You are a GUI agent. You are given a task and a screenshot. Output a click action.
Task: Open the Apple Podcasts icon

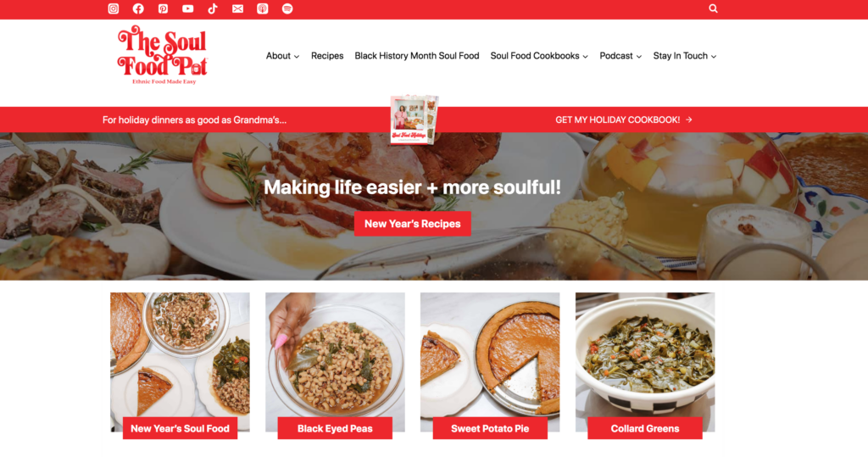(x=263, y=8)
